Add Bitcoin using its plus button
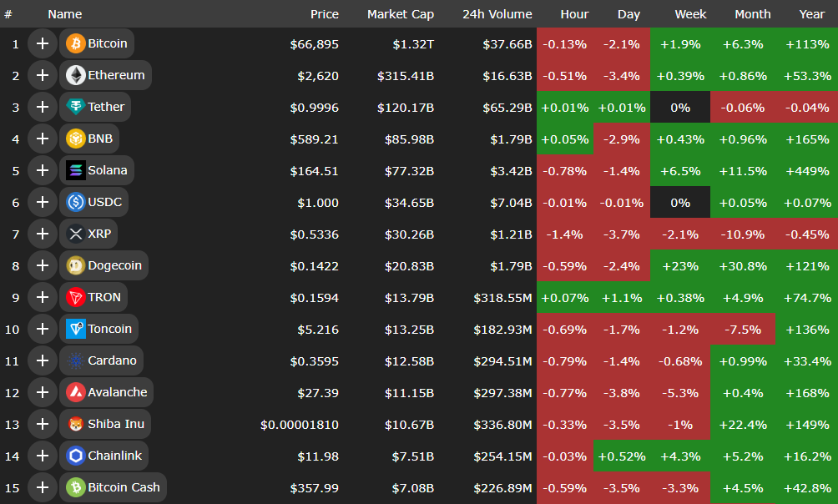The image size is (838, 504). pyautogui.click(x=43, y=43)
